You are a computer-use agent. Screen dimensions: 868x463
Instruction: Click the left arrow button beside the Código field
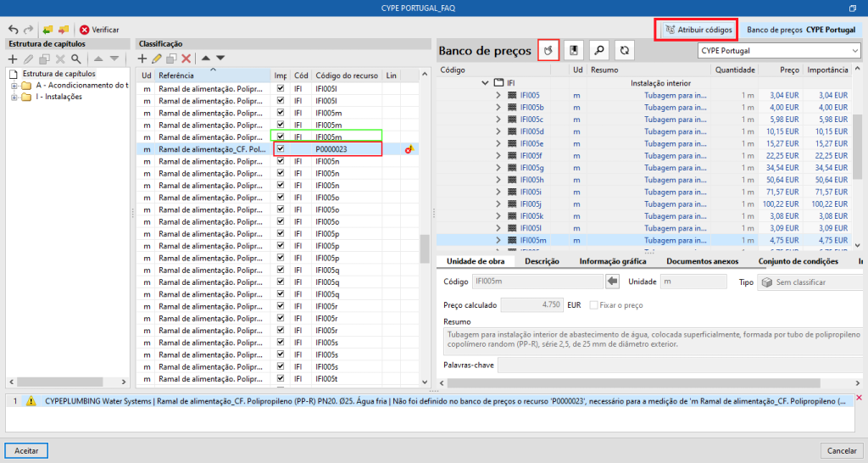(x=612, y=282)
